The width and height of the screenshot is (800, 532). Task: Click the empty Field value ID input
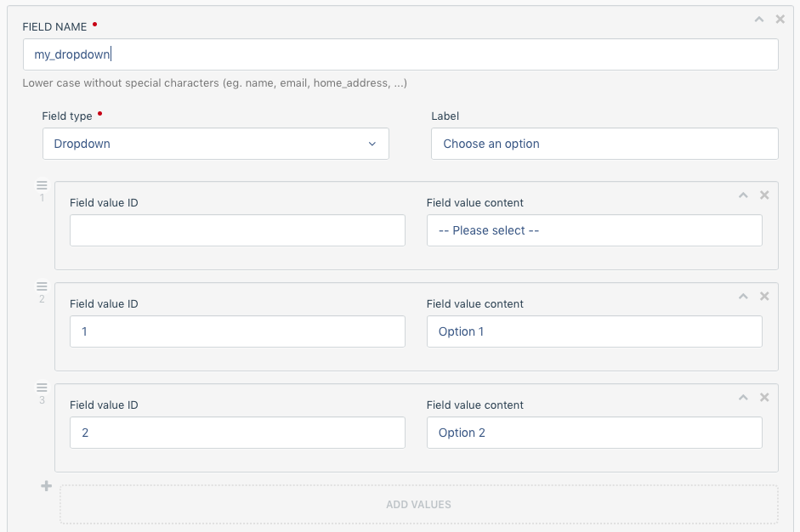237,230
